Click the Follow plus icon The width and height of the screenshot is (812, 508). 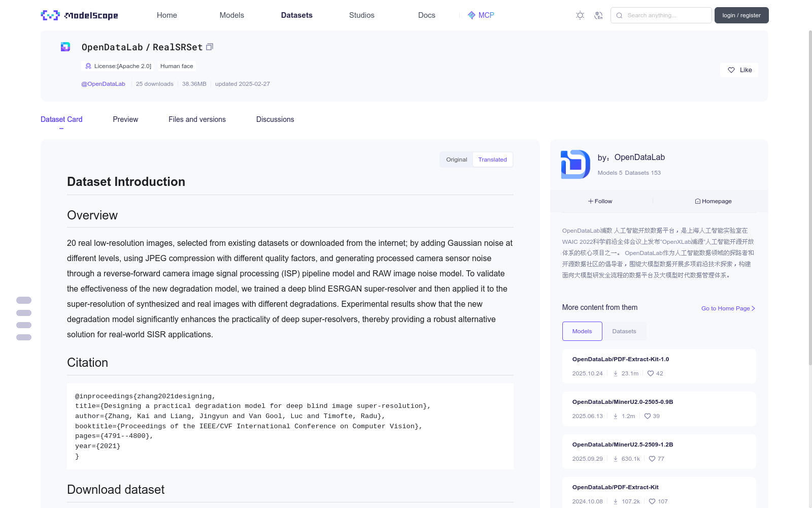click(591, 201)
